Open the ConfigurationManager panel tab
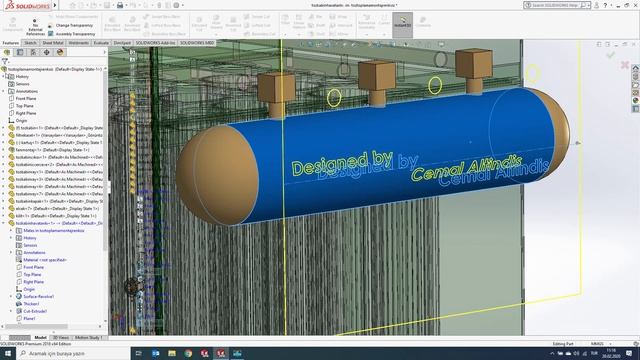 [33, 52]
